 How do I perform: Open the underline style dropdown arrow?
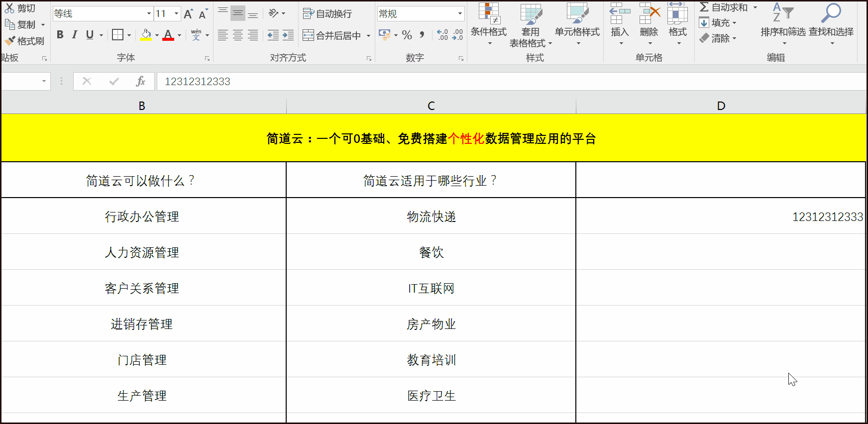[101, 35]
